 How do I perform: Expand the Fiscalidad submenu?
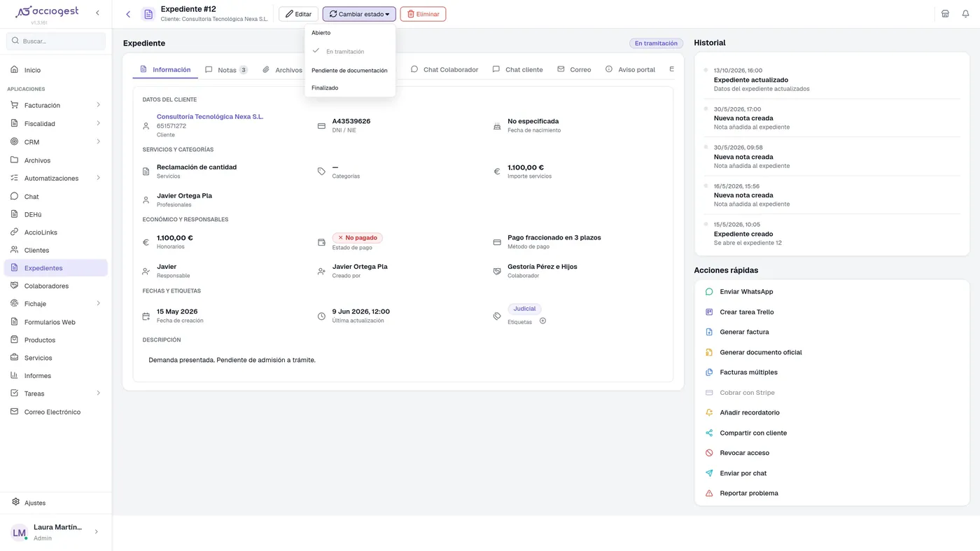coord(98,123)
